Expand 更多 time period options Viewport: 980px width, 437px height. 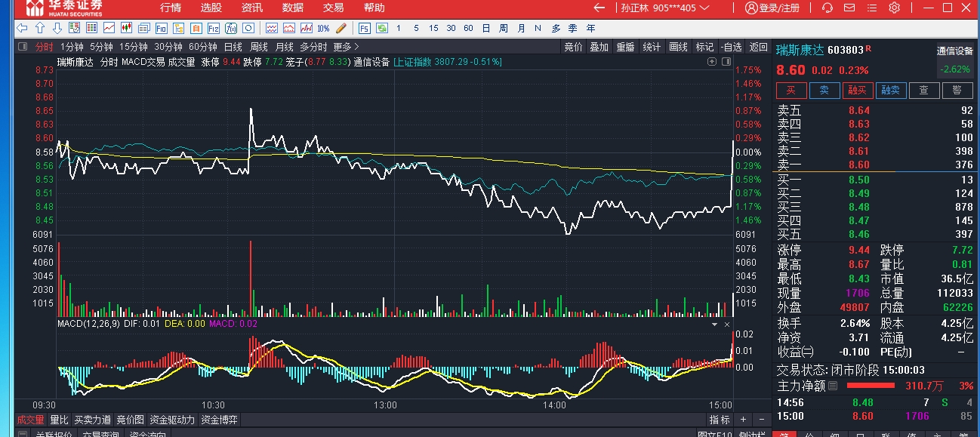point(347,47)
